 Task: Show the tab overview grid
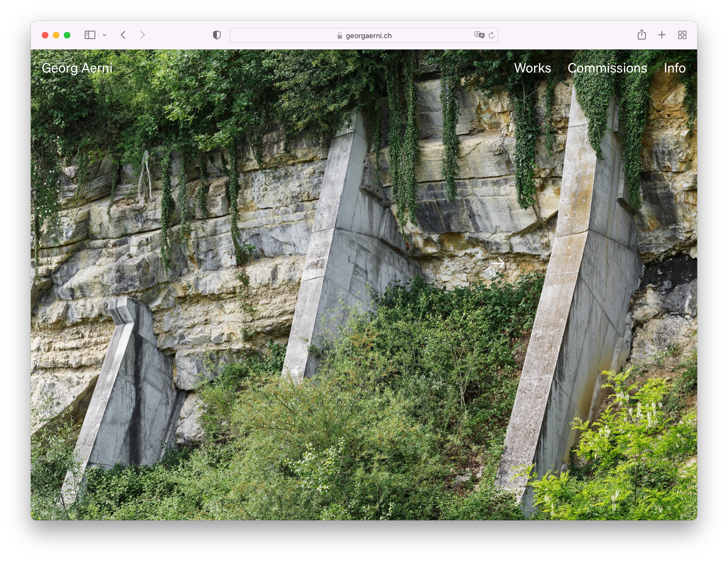click(682, 35)
